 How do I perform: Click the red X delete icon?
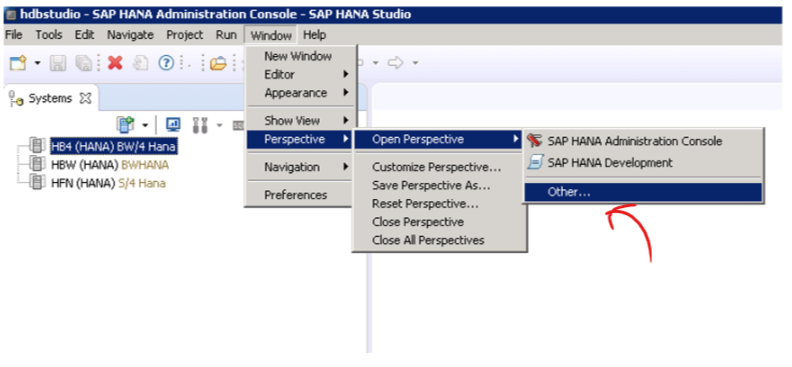pos(116,63)
